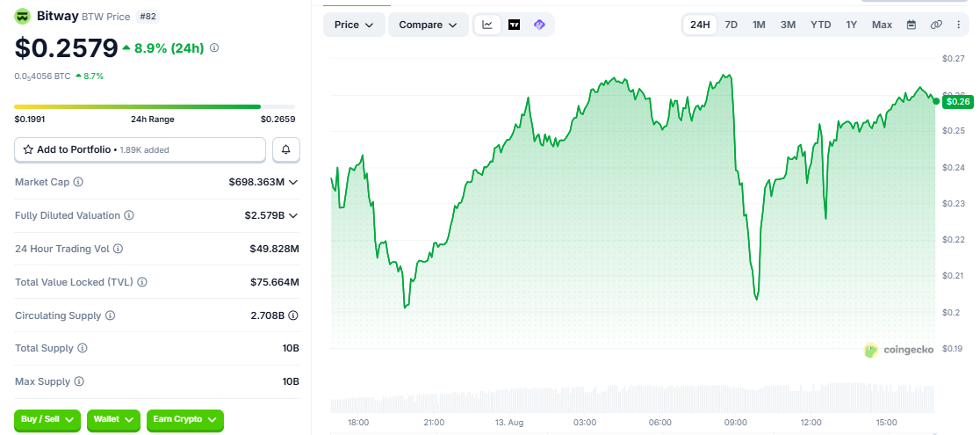Show Market Cap info tooltip icon
The height and width of the screenshot is (435, 980).
coord(78,182)
